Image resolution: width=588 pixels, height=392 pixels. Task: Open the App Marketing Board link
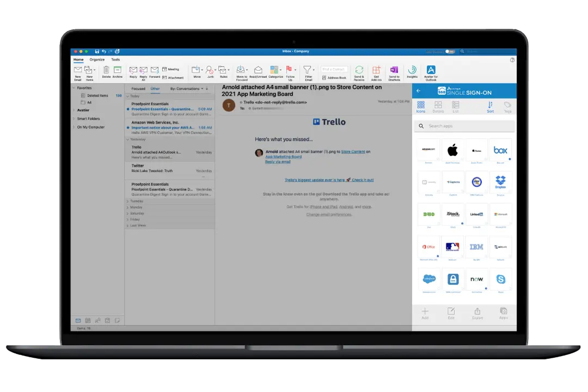(284, 157)
